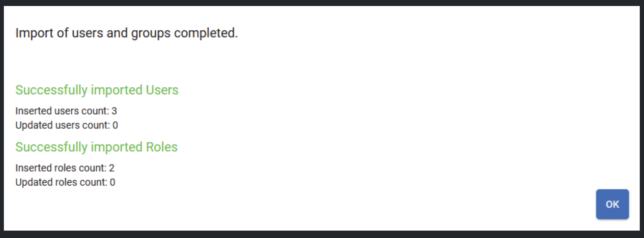
Task: Click the green word 'Users' in the heading
Action: pyautogui.click(x=162, y=90)
